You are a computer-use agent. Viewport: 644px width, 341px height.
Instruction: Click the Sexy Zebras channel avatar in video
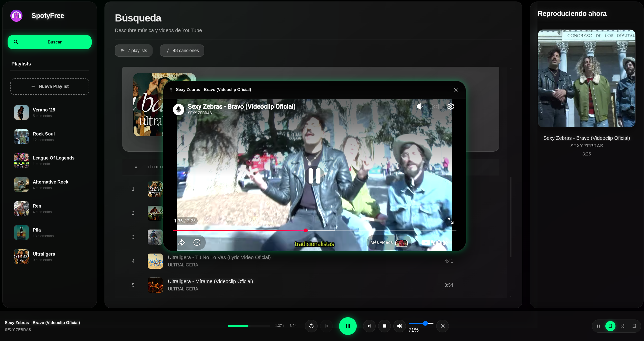point(178,109)
